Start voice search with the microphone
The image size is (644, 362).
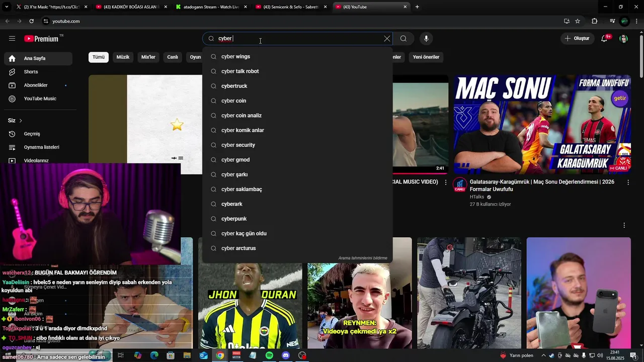(x=426, y=39)
